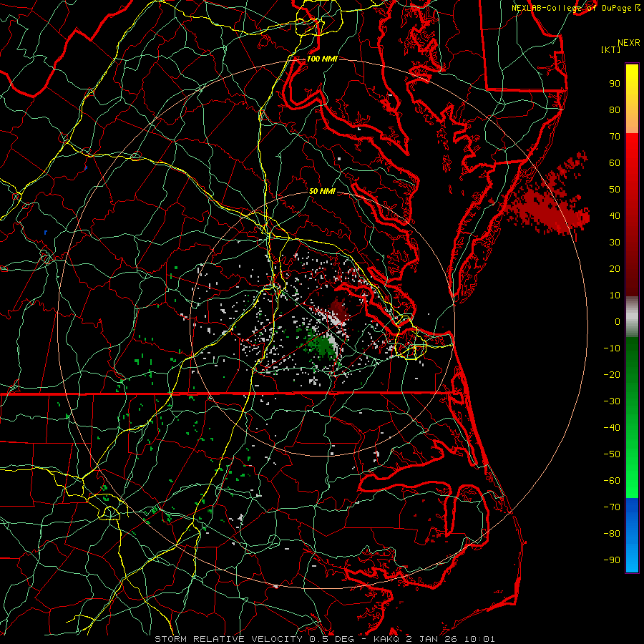Click the 20 value on the velocity scale
The height and width of the screenshot is (644, 644).
pos(615,269)
